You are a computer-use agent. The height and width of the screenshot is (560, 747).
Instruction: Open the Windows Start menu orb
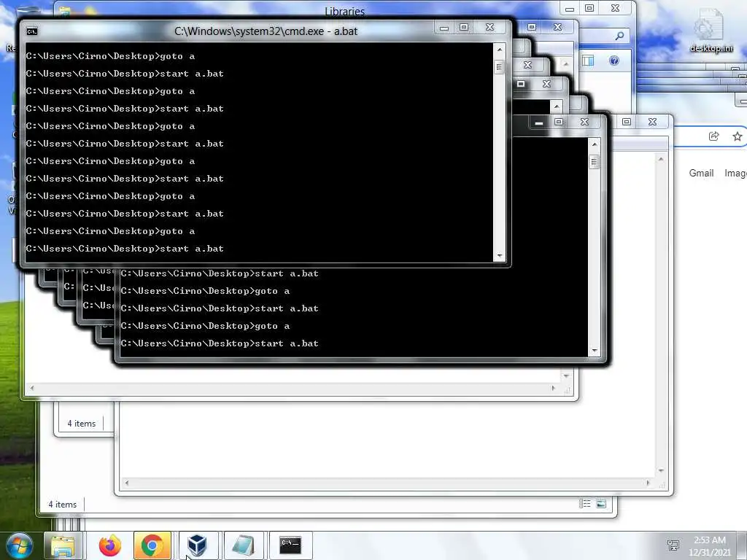(20, 545)
